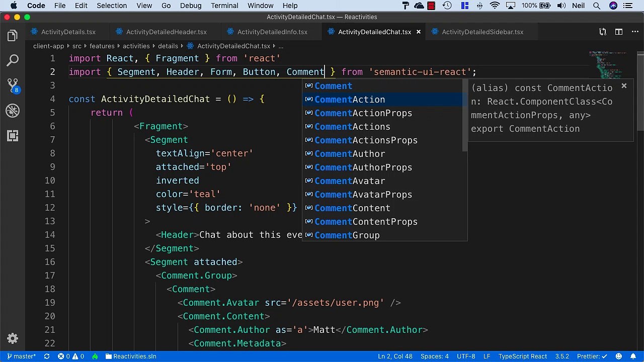
Task: Open the Manage gear in activity bar
Action: (x=13, y=338)
